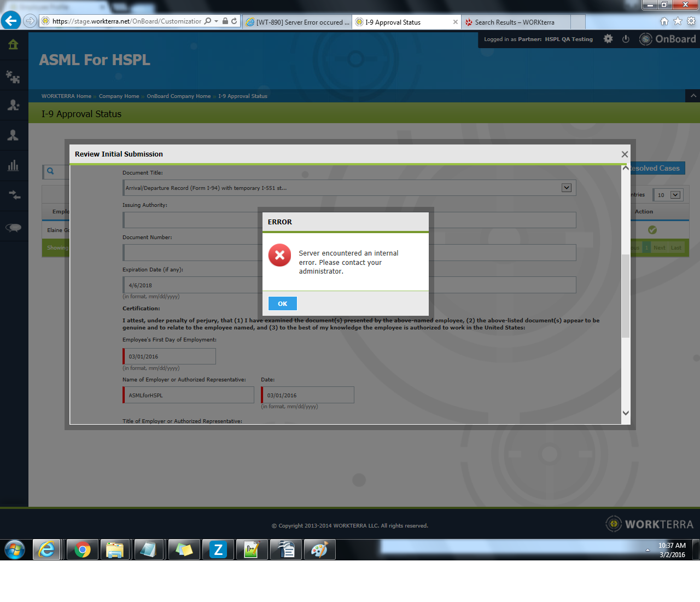This screenshot has width=700, height=602.
Task: Collapse the header with the chevron arrow
Action: coord(693,96)
